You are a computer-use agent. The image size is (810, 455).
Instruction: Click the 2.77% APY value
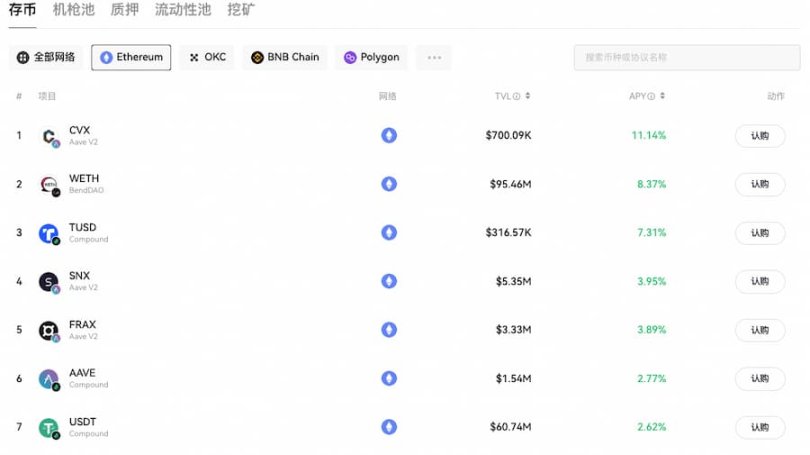651,378
